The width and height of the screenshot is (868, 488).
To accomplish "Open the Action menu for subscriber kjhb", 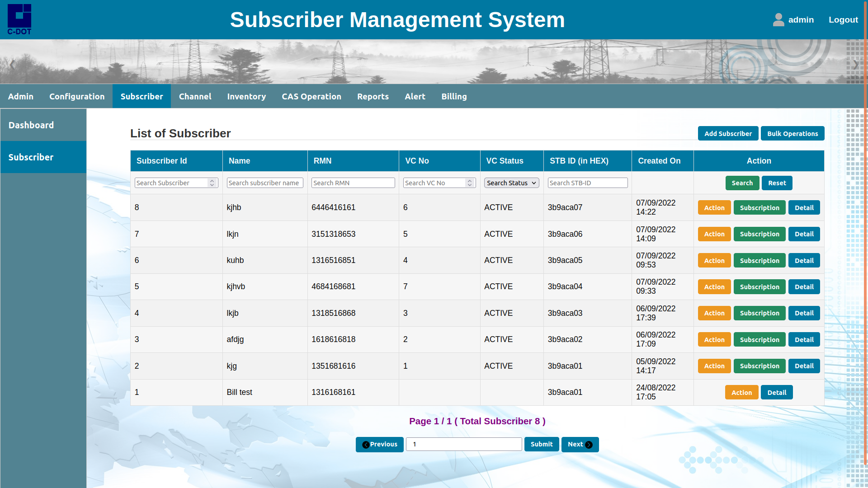I will [x=714, y=208].
